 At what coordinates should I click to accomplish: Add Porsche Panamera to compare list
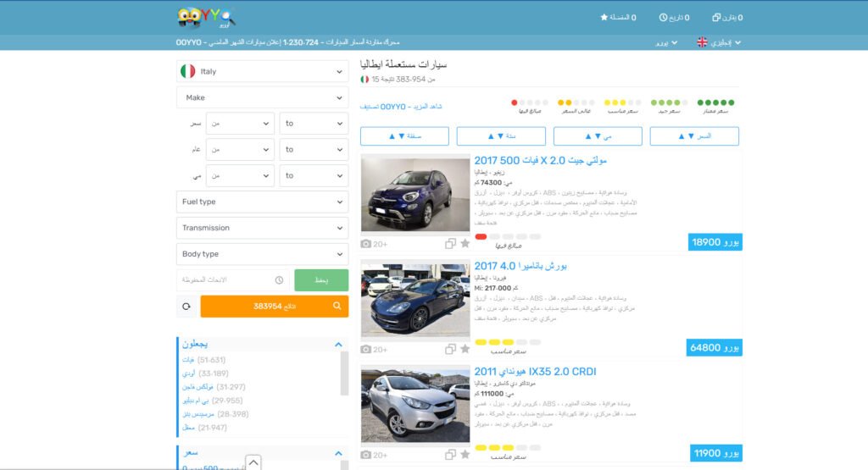(x=451, y=349)
